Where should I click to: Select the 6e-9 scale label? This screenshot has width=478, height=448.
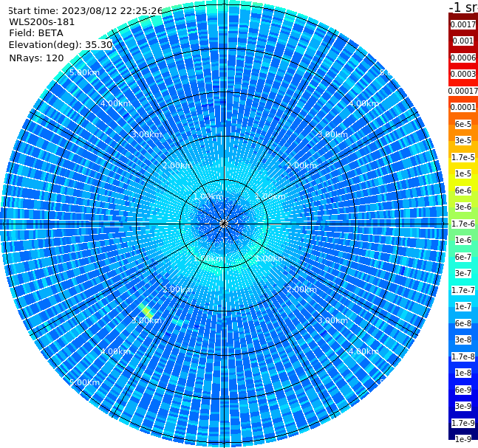point(463,390)
